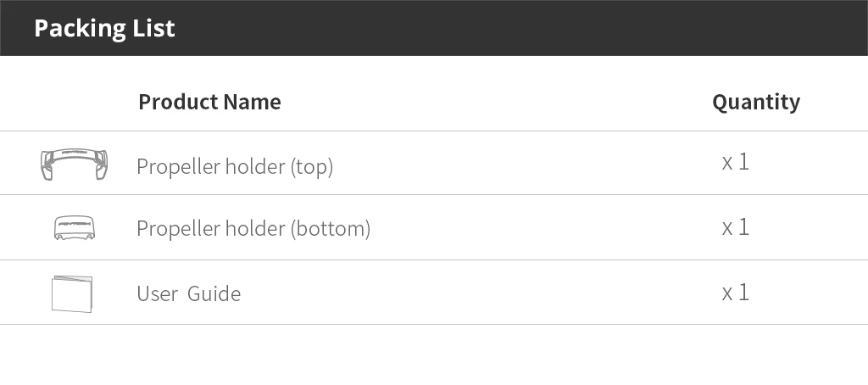Select the User Guide booklet icon
Screen dimensions: 868x385
(72, 293)
